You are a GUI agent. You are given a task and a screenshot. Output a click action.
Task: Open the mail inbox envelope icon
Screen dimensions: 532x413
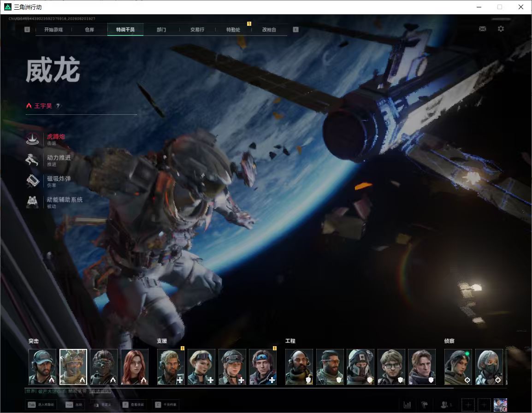[482, 29]
